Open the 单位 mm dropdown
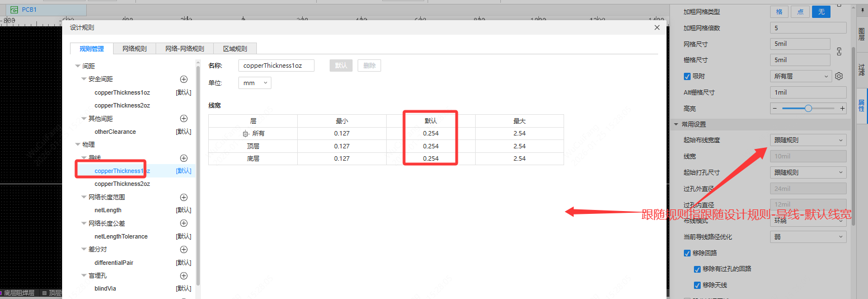 pos(255,83)
